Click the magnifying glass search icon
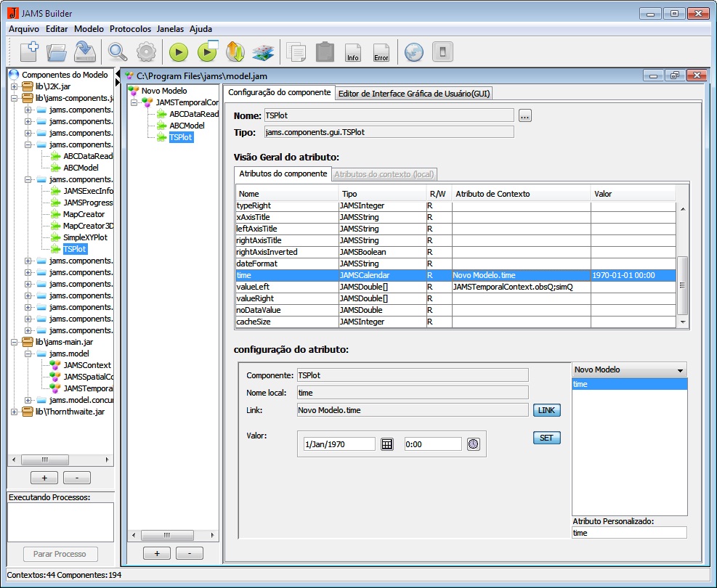717x588 pixels. 118,52
